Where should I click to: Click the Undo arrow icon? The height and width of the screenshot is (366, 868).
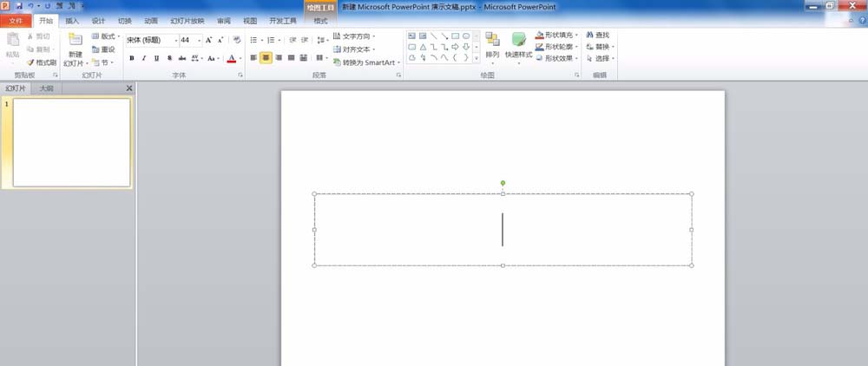click(31, 6)
